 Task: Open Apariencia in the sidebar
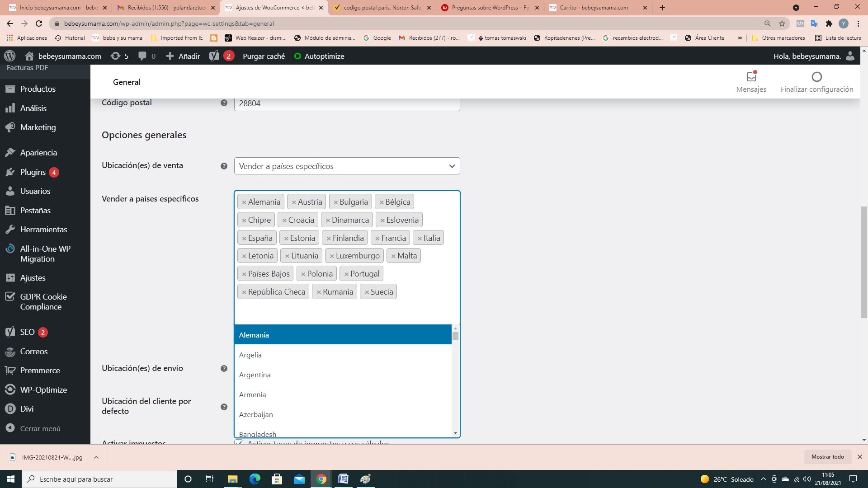38,153
